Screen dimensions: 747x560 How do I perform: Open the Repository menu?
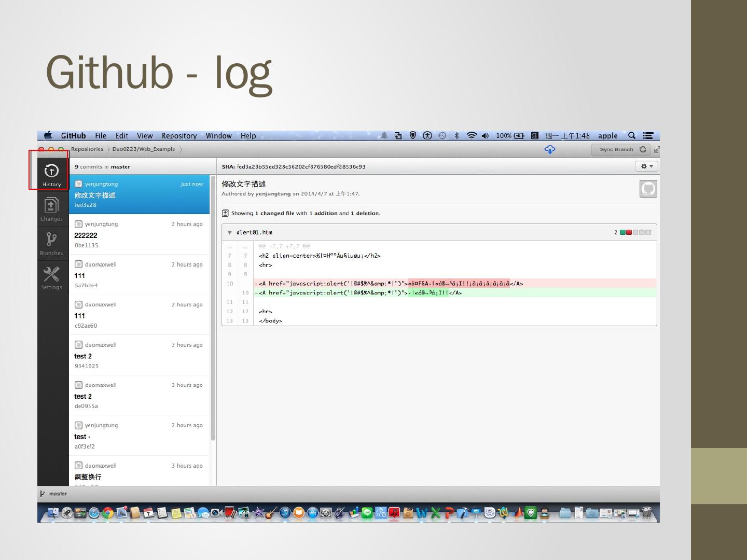click(179, 136)
